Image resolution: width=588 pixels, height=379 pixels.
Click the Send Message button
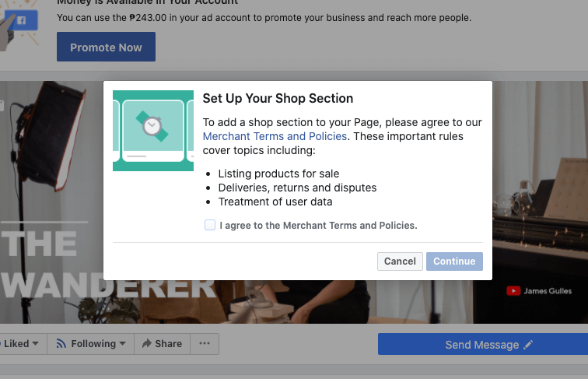481,345
